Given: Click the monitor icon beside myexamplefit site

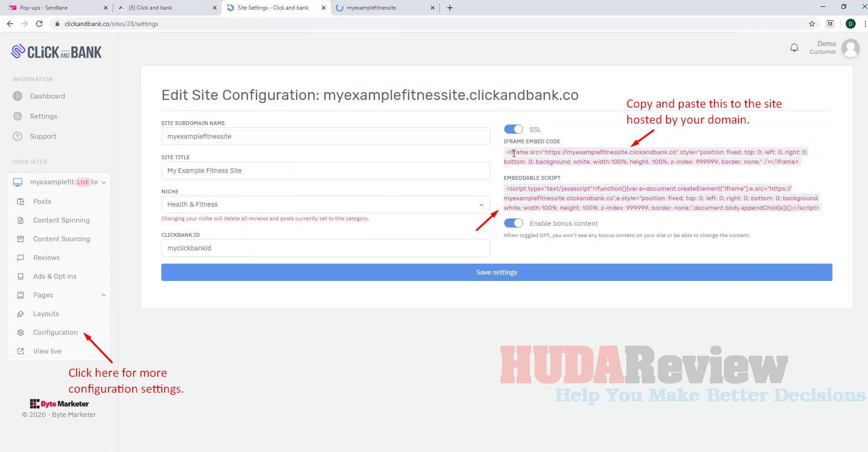Looking at the screenshot, I should [x=18, y=182].
